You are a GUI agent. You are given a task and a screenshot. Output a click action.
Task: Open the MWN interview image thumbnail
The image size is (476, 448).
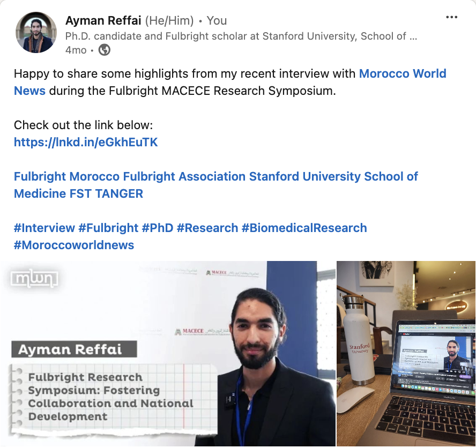coord(168,354)
